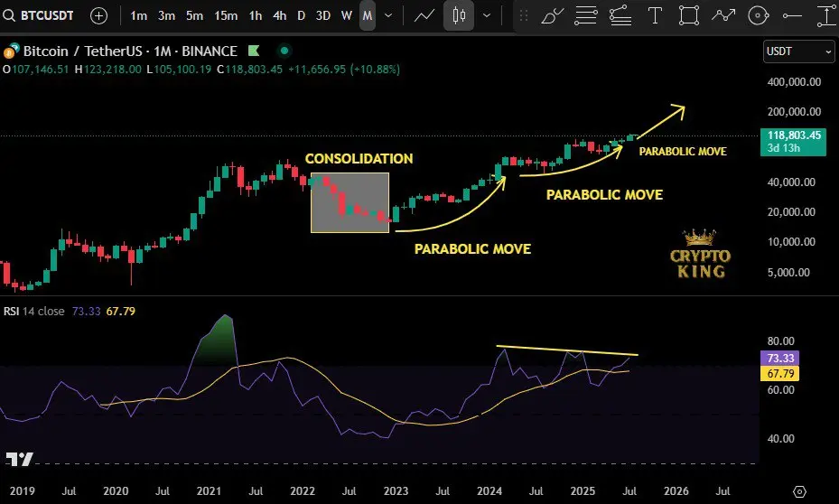
Task: Select the 3m timeframe
Action: (x=166, y=15)
